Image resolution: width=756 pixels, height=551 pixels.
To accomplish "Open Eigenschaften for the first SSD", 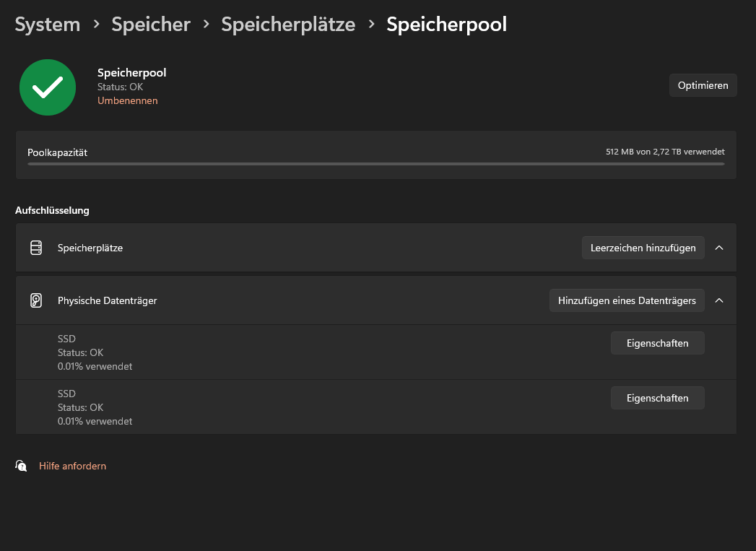I will [657, 343].
